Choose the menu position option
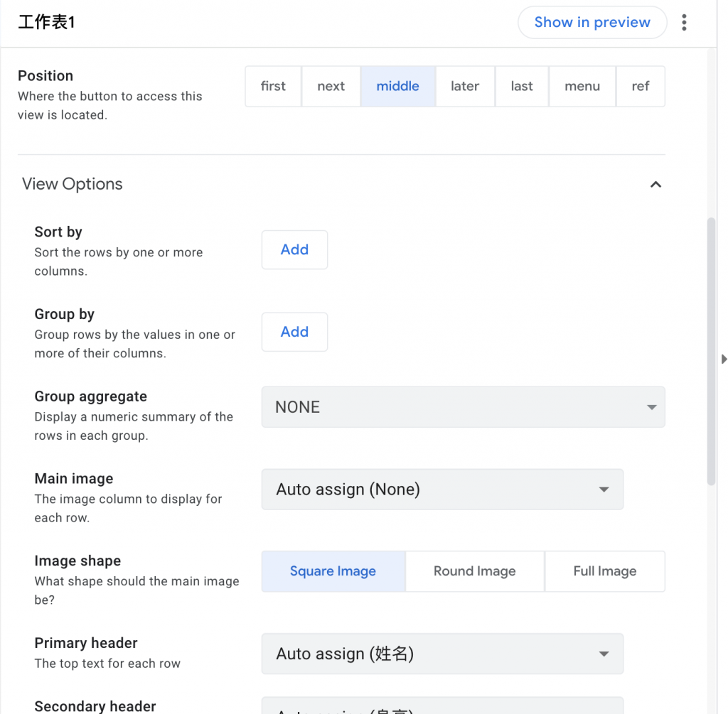Viewport: 728px width, 714px height. click(x=582, y=87)
